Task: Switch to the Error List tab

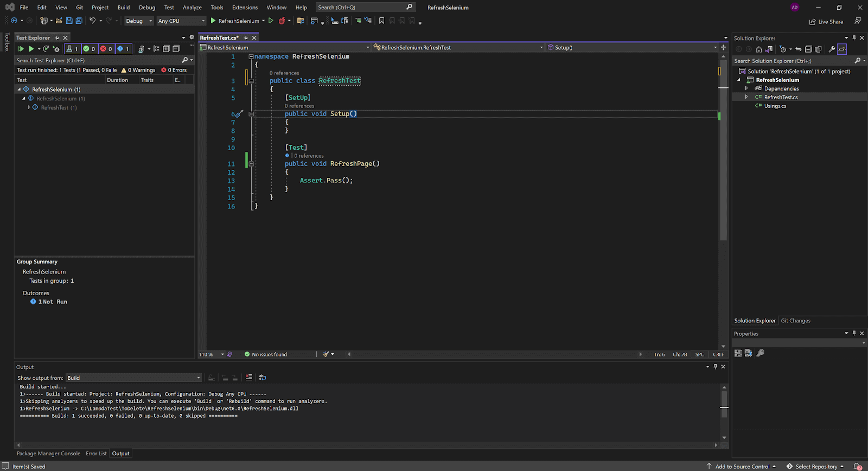Action: (x=96, y=454)
